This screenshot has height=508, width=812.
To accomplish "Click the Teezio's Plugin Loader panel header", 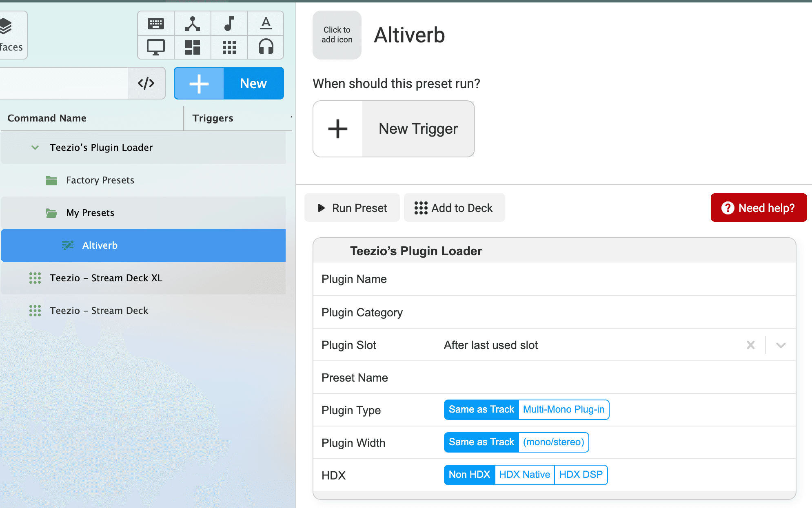I will point(555,251).
